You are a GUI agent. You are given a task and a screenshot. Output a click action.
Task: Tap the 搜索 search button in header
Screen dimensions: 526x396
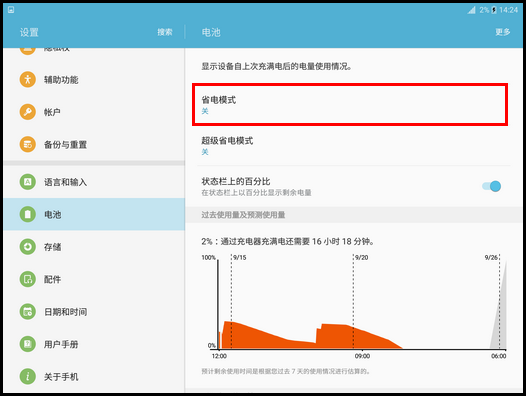[x=165, y=32]
